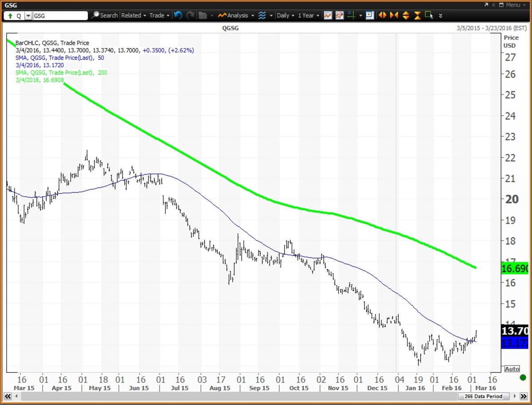The width and height of the screenshot is (532, 405).
Task: Click the green crosshair tool icon
Action: (x=352, y=16)
